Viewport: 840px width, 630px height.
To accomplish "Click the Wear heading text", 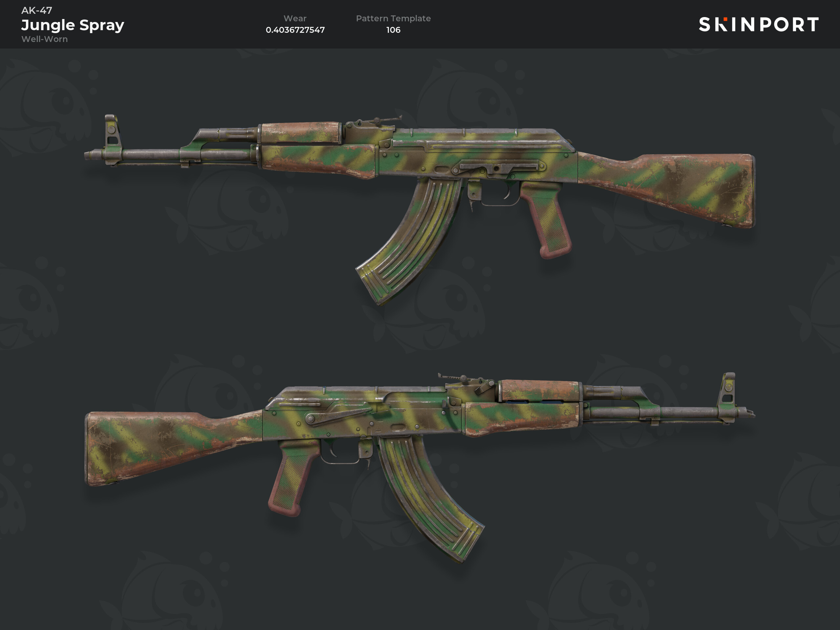I will [295, 18].
